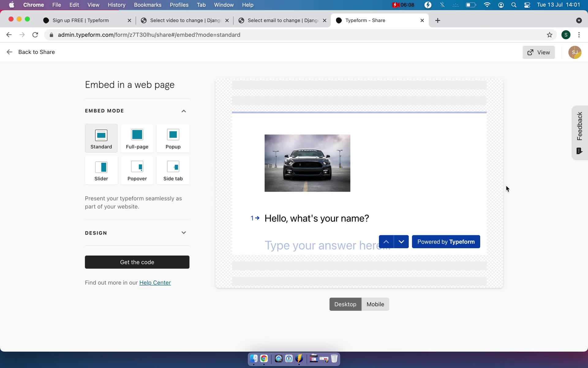Click the Get the code button
The height and width of the screenshot is (368, 588).
pos(137,262)
